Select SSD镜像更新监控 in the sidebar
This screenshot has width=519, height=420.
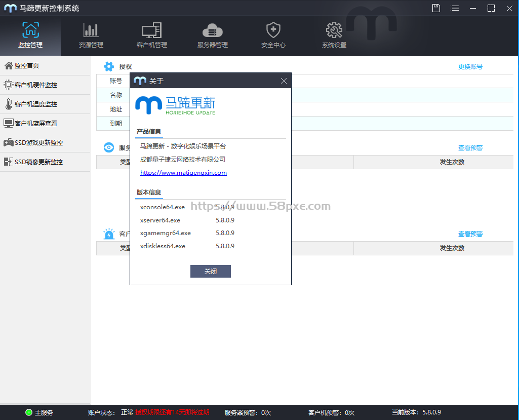pyautogui.click(x=45, y=162)
